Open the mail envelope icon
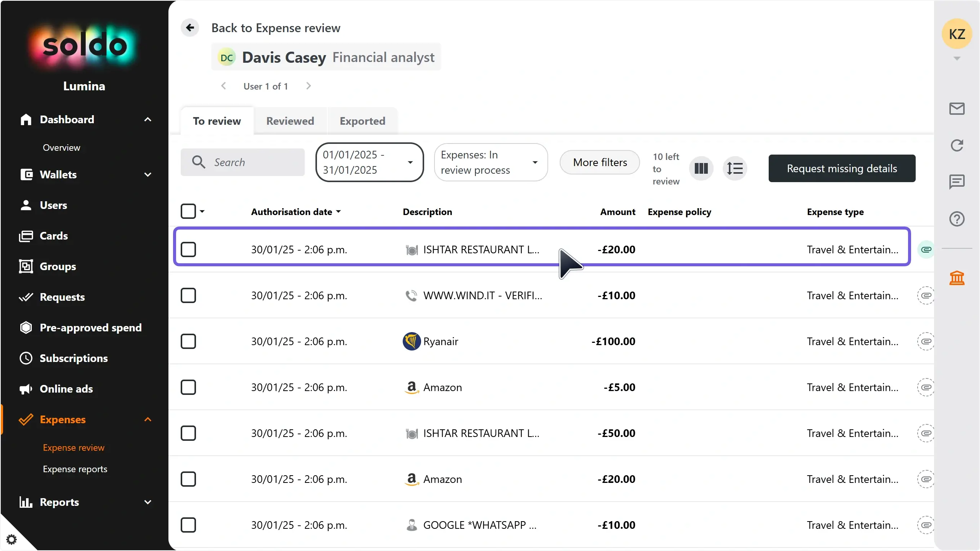Viewport: 980px width, 551px height. click(x=957, y=109)
